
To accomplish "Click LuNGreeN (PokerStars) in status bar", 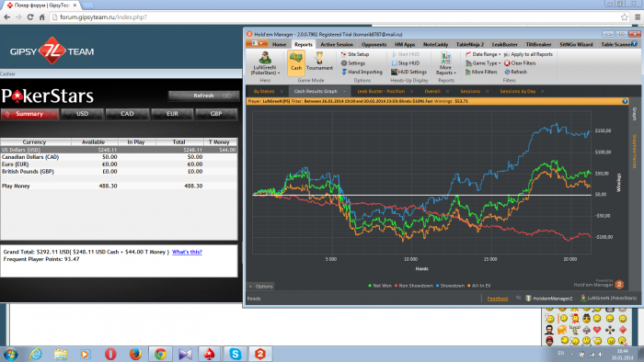I will click(609, 299).
